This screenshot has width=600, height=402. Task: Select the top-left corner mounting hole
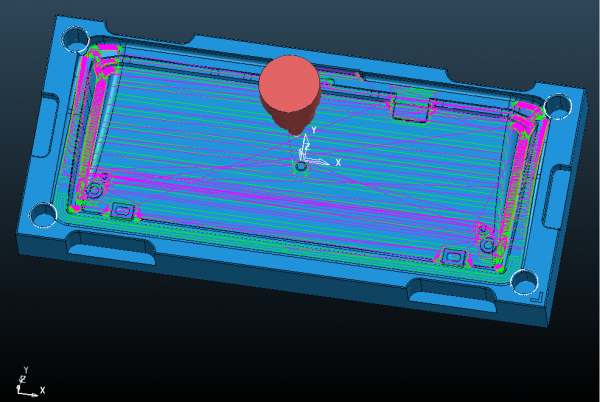[x=76, y=39]
